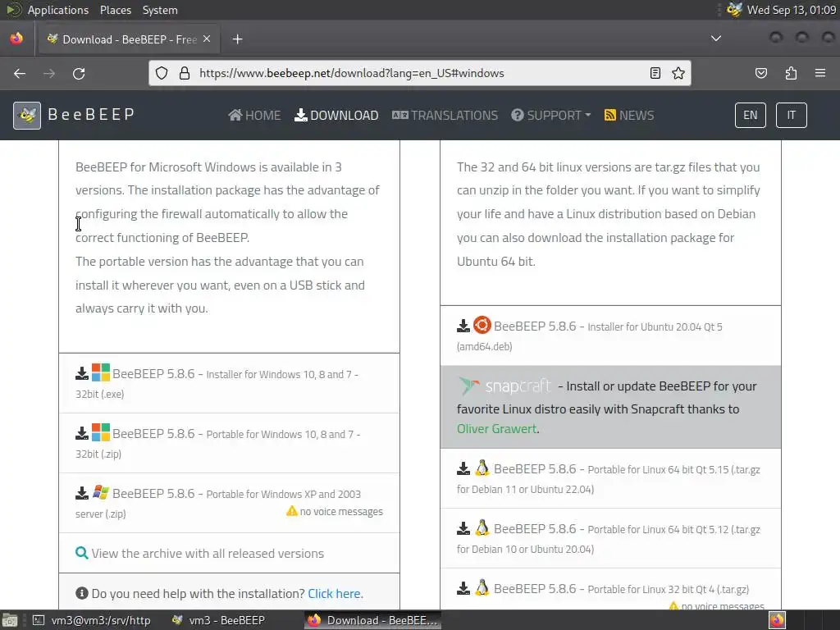Download Portable Linux 64 bit Qt 5.12

pyautogui.click(x=609, y=538)
